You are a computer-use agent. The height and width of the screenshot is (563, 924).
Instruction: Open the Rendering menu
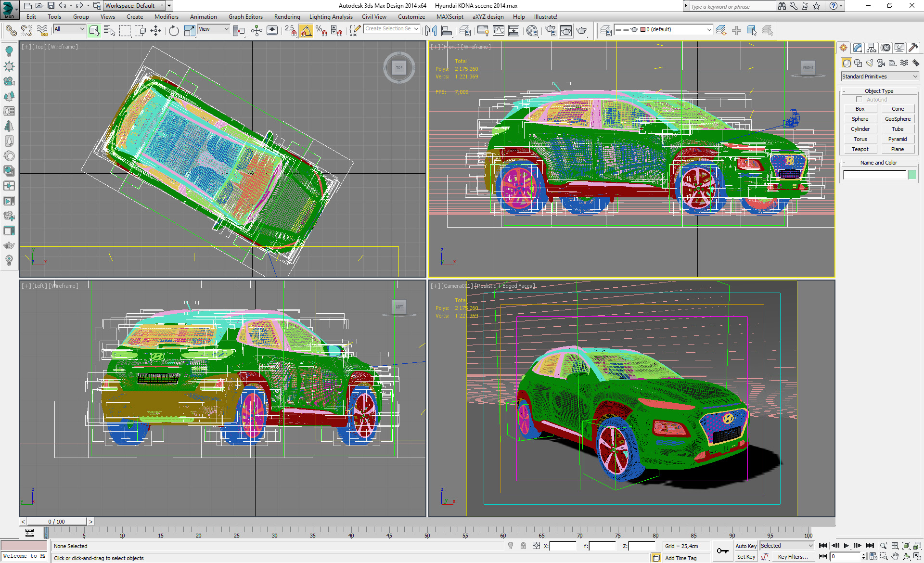click(287, 17)
